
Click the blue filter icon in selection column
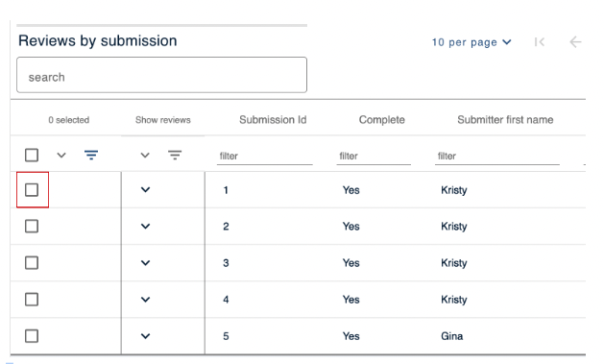point(91,156)
